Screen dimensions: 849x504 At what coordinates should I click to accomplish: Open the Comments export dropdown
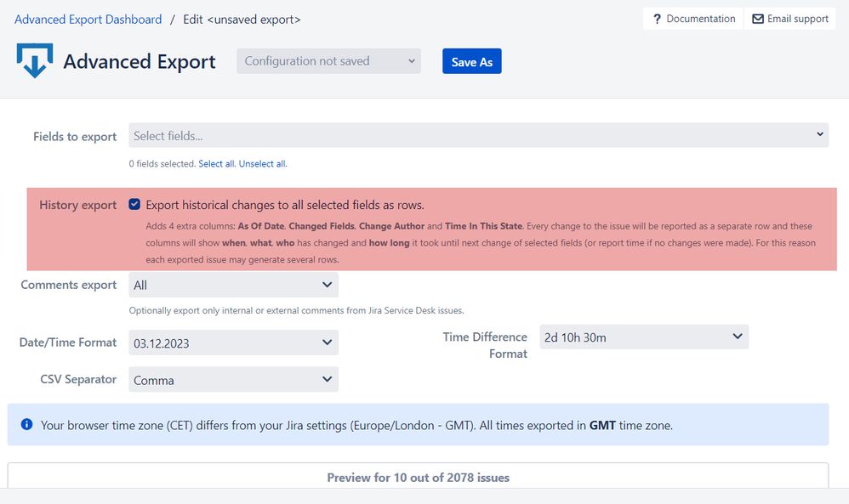coord(233,285)
